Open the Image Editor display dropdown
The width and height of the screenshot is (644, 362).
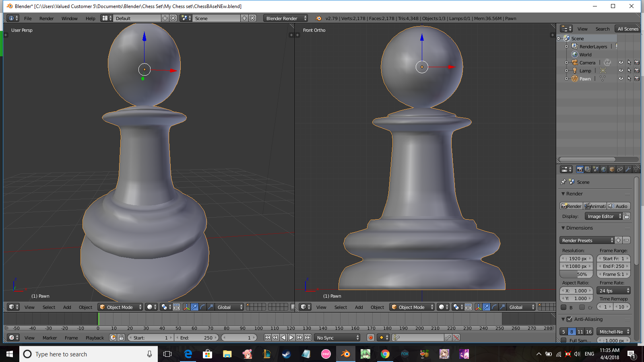603,216
